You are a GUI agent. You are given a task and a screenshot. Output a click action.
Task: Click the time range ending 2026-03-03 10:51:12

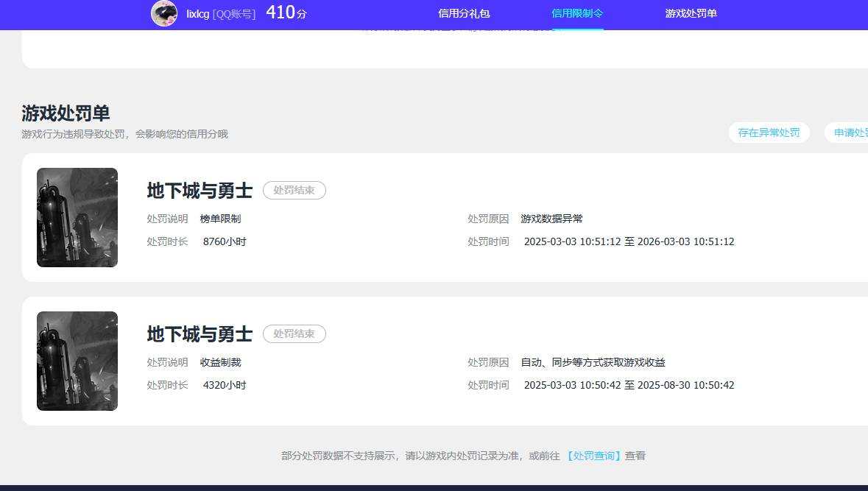pyautogui.click(x=629, y=241)
